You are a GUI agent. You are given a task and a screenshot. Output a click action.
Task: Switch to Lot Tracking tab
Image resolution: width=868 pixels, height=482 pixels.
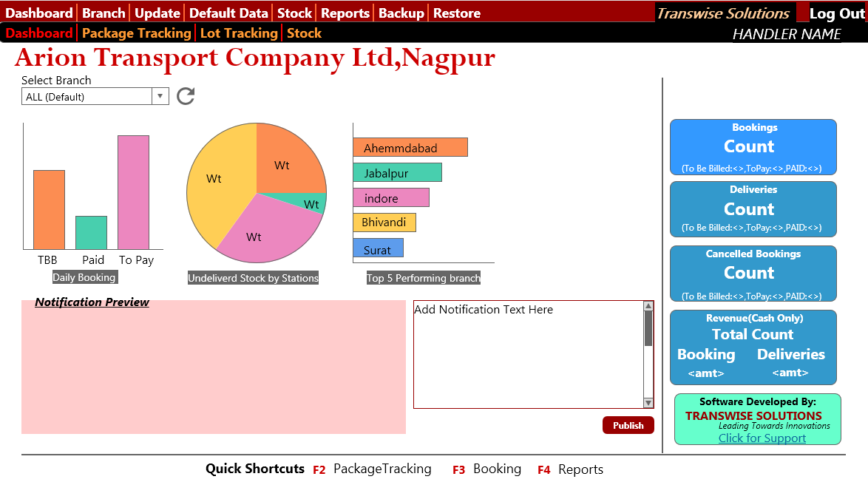pyautogui.click(x=239, y=33)
